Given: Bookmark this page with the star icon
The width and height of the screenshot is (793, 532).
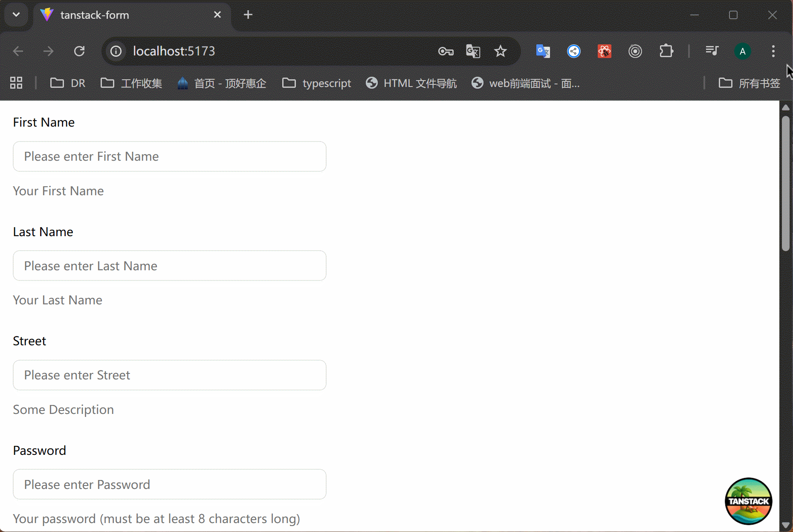Looking at the screenshot, I should (500, 52).
